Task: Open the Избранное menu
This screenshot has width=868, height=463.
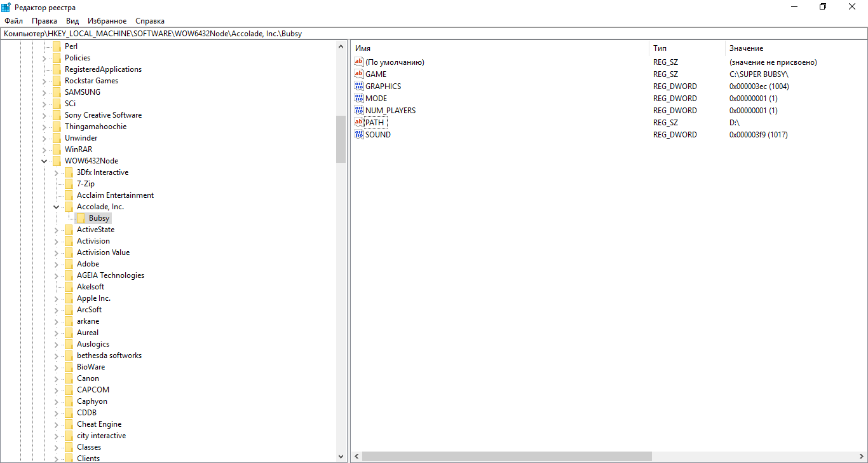Action: point(107,20)
